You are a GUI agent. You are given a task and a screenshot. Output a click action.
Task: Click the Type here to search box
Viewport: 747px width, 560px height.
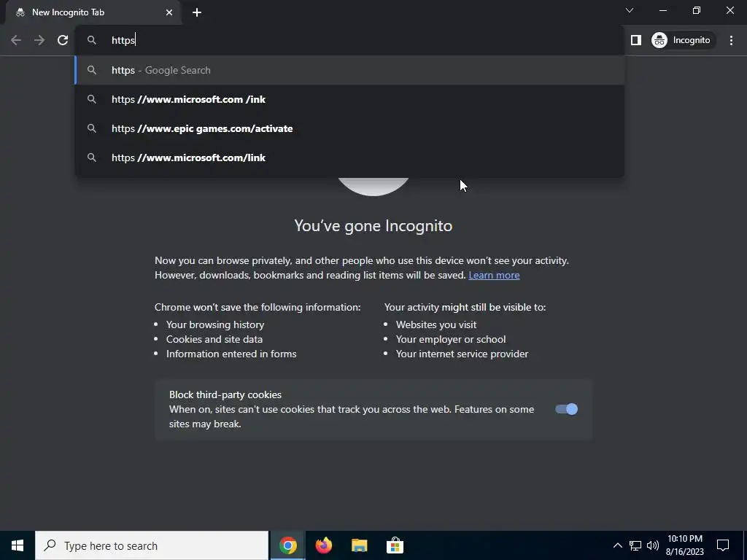click(152, 545)
